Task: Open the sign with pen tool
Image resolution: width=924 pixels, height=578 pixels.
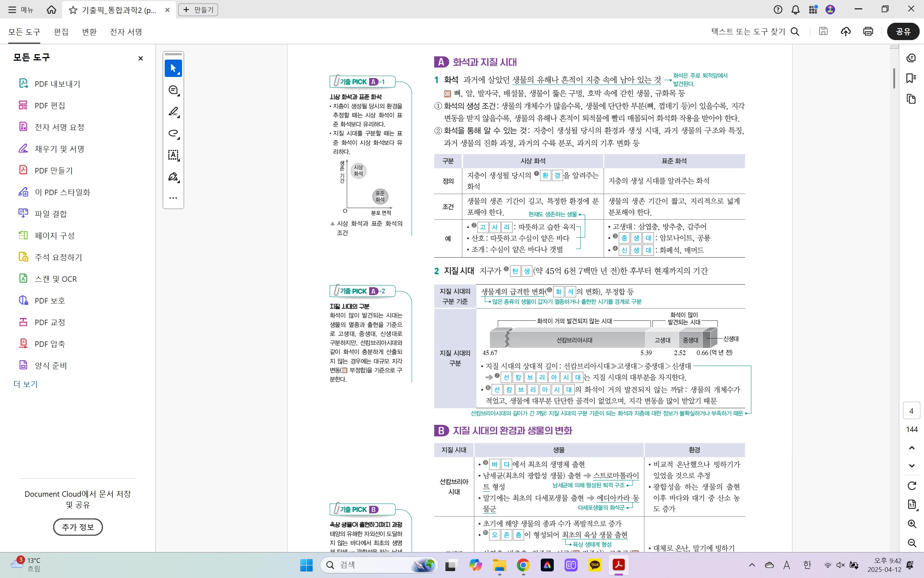Action: (x=173, y=177)
